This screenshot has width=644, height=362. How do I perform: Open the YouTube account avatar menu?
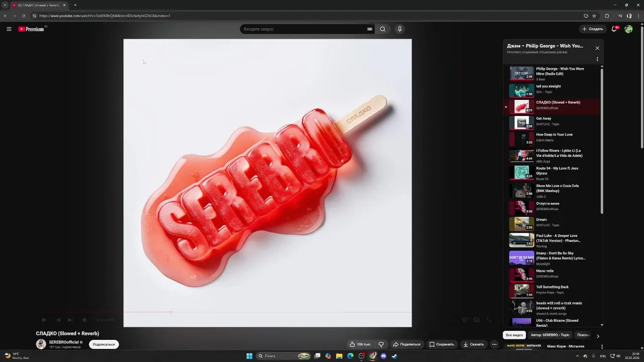pyautogui.click(x=628, y=29)
